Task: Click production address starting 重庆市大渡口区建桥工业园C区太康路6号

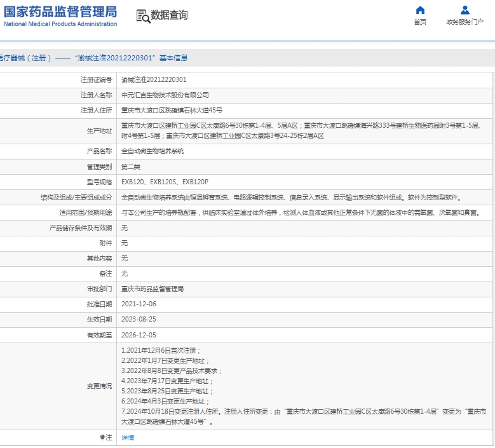Action: [301, 131]
